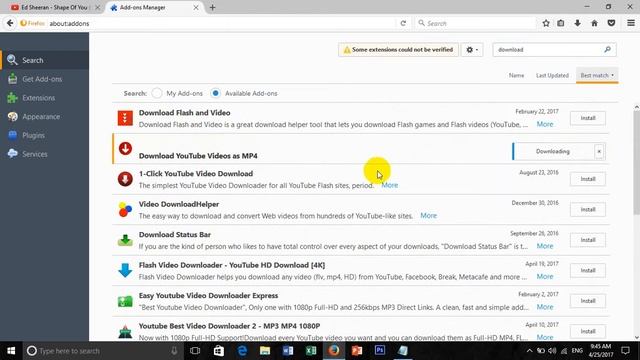Reload the page with the refresh icon
640x360 pixels.
(x=403, y=23)
